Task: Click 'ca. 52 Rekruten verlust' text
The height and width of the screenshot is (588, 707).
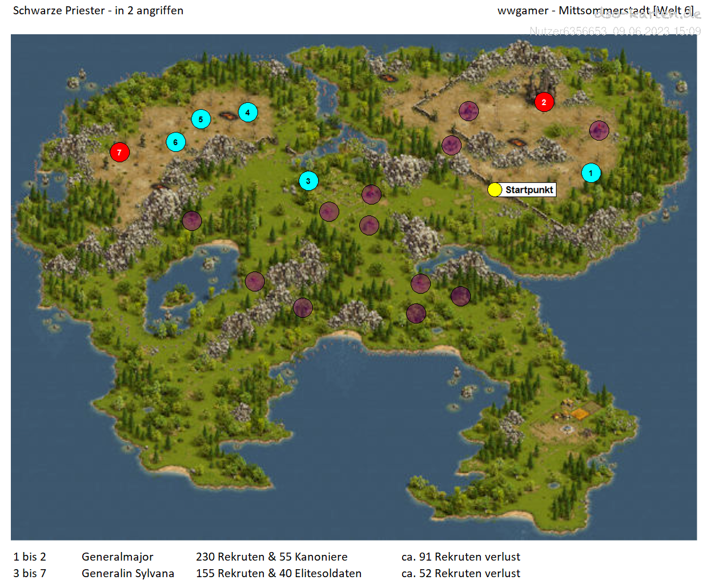Action: [460, 573]
